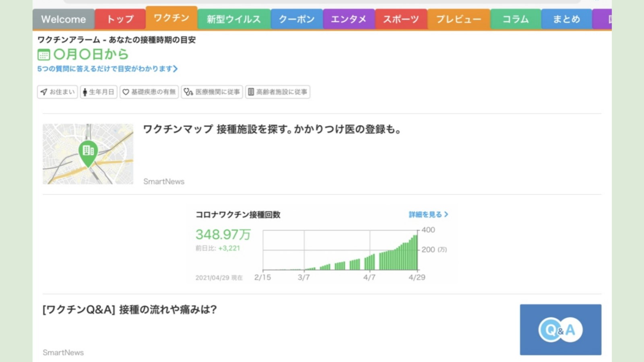The image size is (644, 362).
Task: Open the ワクチンQ&A article headline
Action: (130, 310)
